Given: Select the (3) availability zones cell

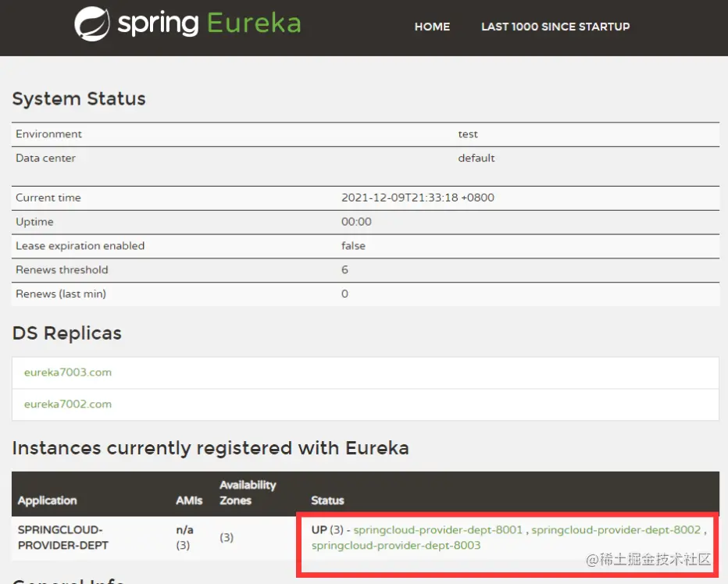Looking at the screenshot, I should point(227,538).
